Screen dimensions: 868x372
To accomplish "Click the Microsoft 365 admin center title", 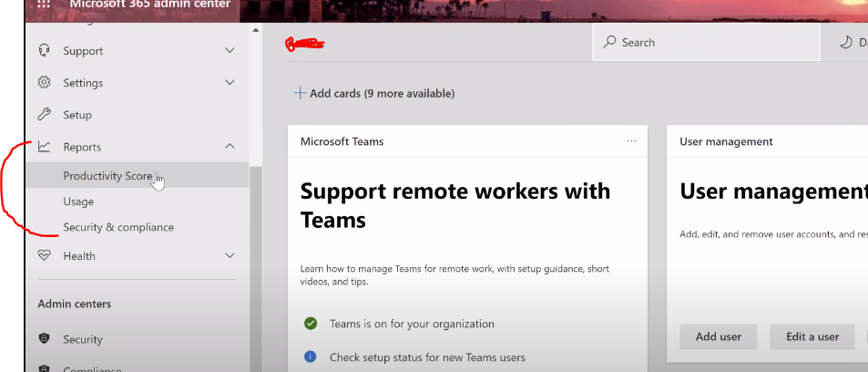I will (149, 4).
